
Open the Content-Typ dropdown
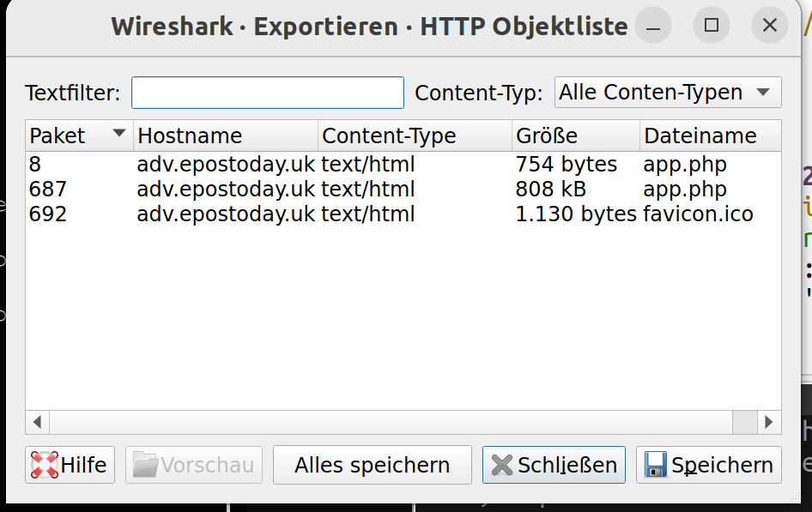click(668, 93)
